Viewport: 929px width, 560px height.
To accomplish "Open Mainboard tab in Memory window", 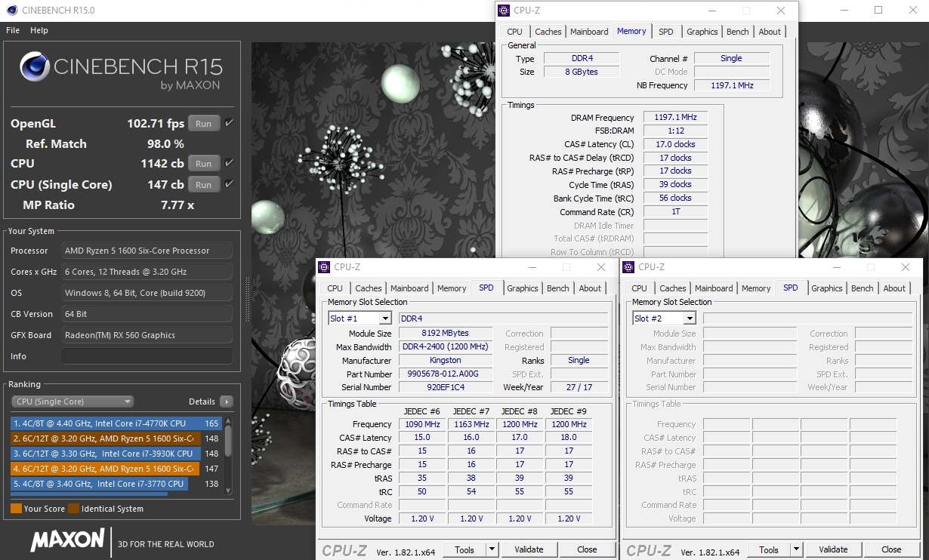I will (x=589, y=32).
